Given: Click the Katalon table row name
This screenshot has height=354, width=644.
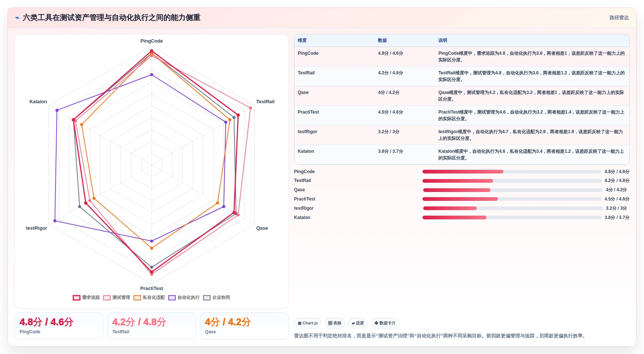Looking at the screenshot, I should [x=306, y=151].
